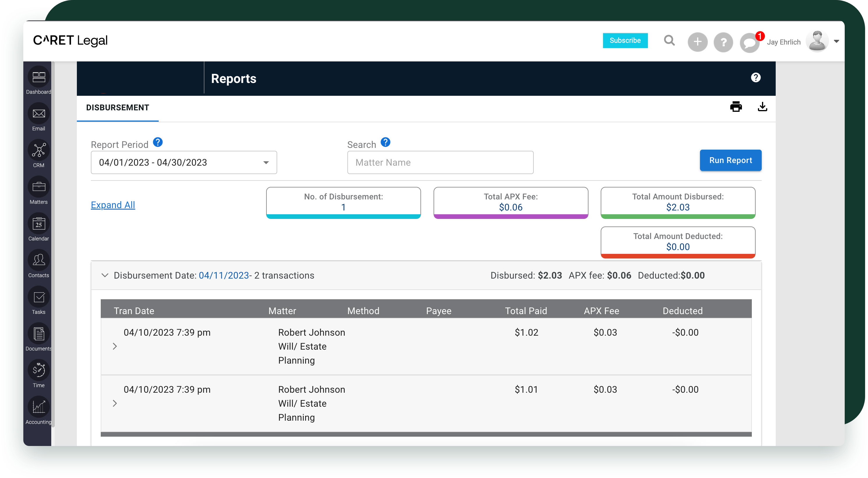Open the CRM sidebar icon

click(x=39, y=150)
